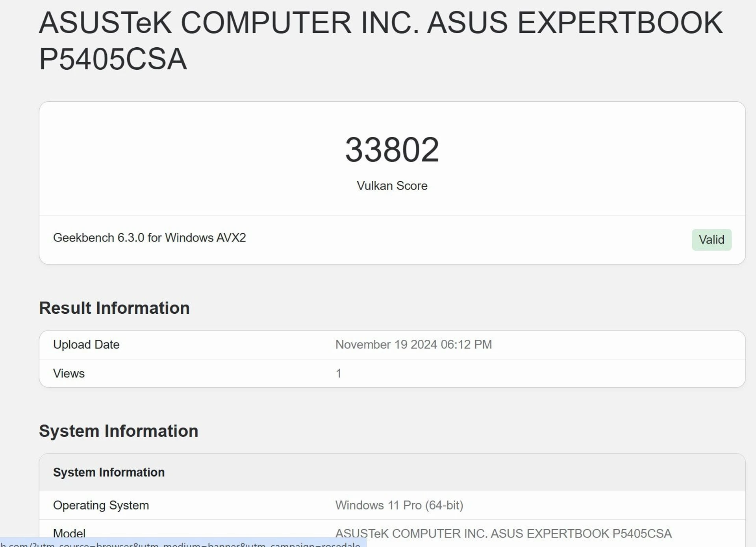Image resolution: width=756 pixels, height=547 pixels.
Task: Select the November 19 2024 06:12 PM value
Action: tap(413, 344)
